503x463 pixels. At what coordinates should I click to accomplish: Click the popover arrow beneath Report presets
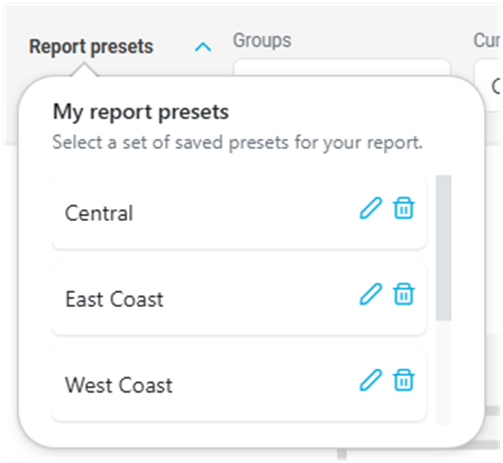click(84, 70)
